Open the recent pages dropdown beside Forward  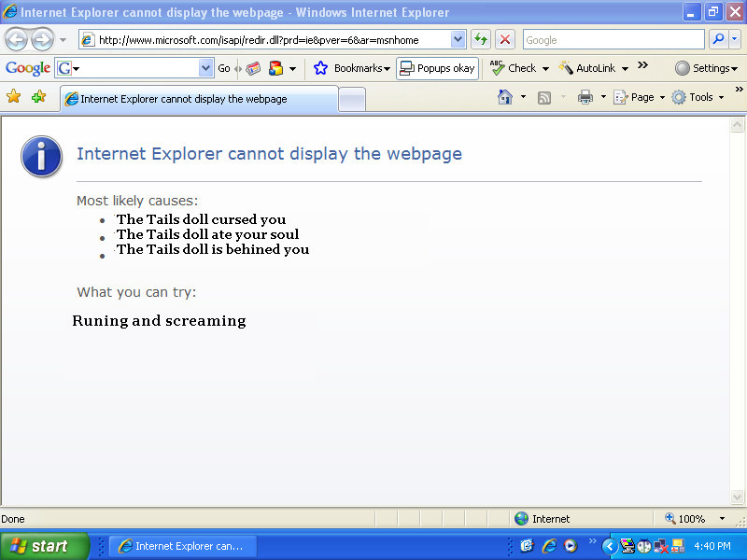click(x=63, y=40)
